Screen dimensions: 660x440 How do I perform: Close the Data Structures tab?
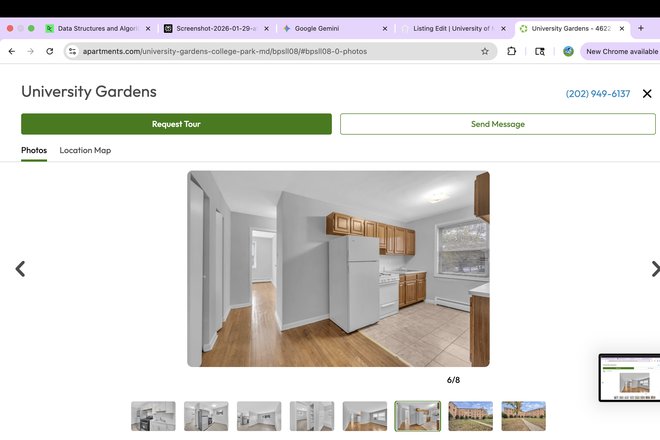148,29
